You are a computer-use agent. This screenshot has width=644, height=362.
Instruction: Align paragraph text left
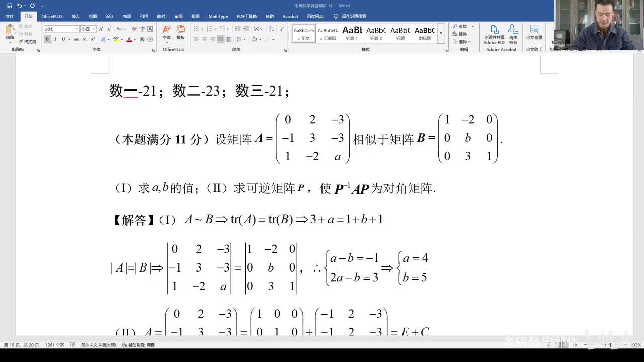point(196,39)
